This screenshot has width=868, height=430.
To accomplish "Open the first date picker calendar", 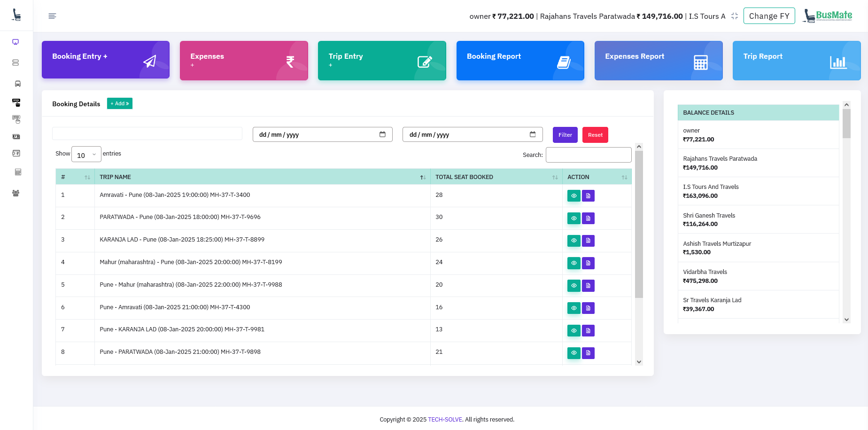I will pos(382,134).
